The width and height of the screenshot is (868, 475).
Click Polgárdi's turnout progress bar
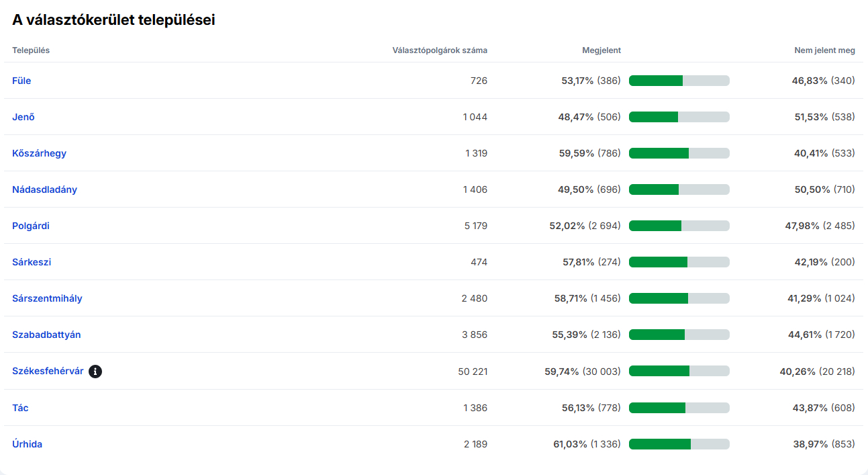tap(679, 226)
